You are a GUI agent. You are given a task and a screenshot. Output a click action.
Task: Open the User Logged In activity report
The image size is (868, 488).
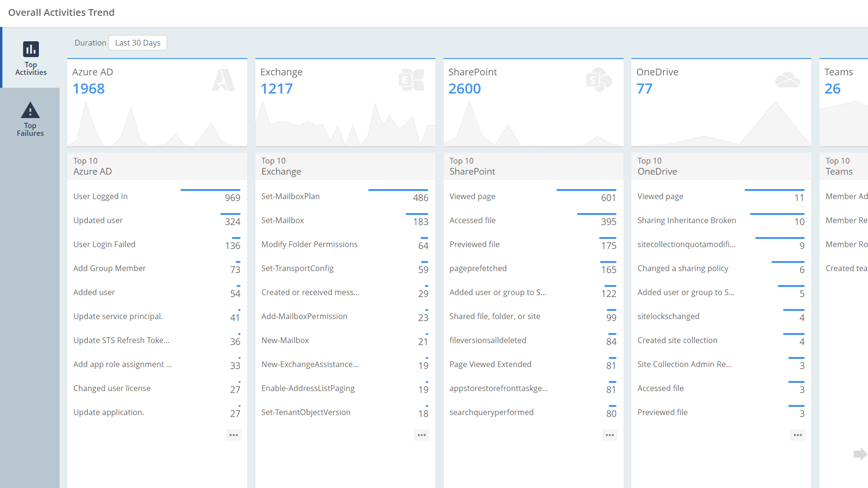coord(100,196)
